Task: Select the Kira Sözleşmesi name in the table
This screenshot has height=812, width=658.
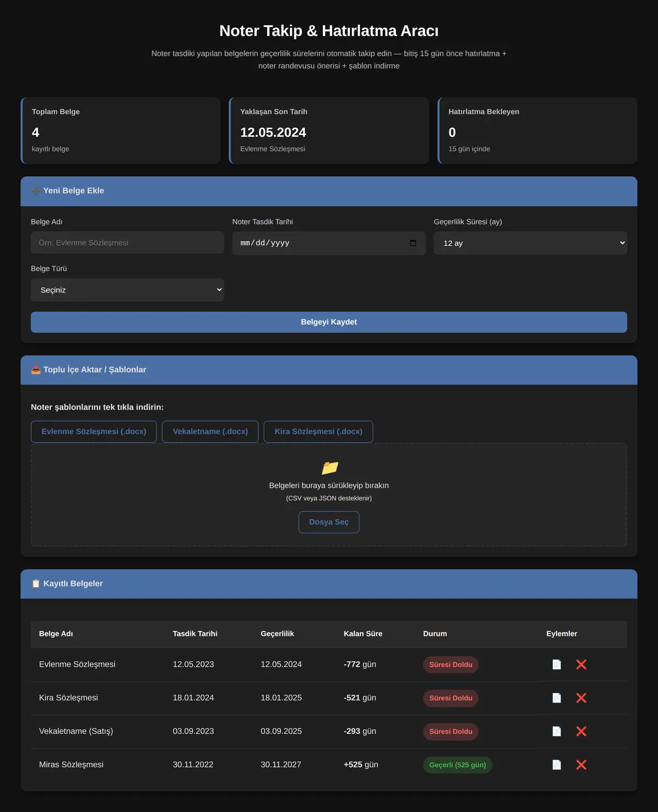Action: [69, 698]
